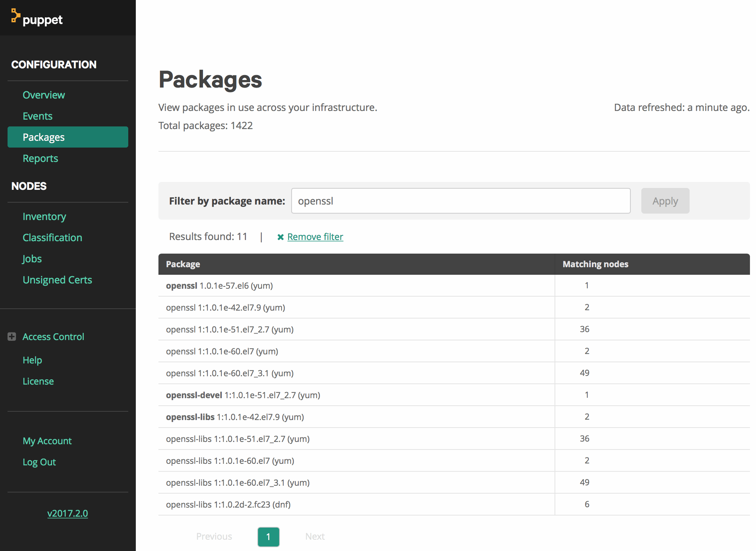756x551 pixels.
Task: Open Unsigned Certs
Action: (57, 280)
